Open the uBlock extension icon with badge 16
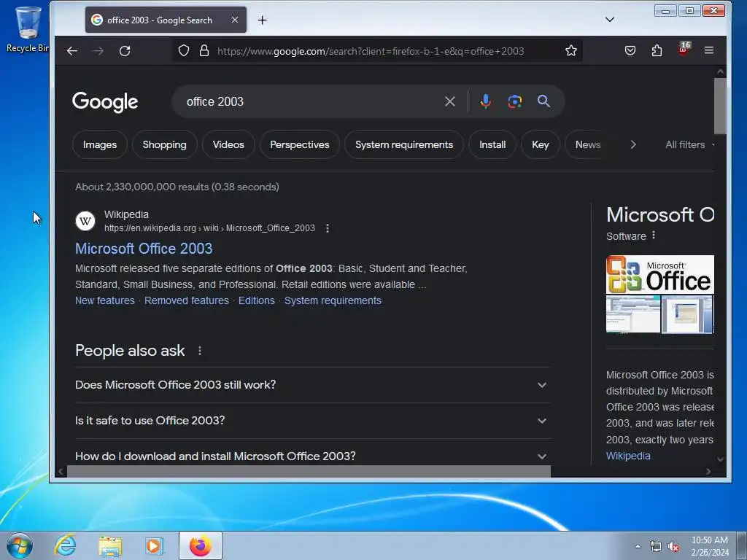This screenshot has width=747, height=560. [684, 50]
